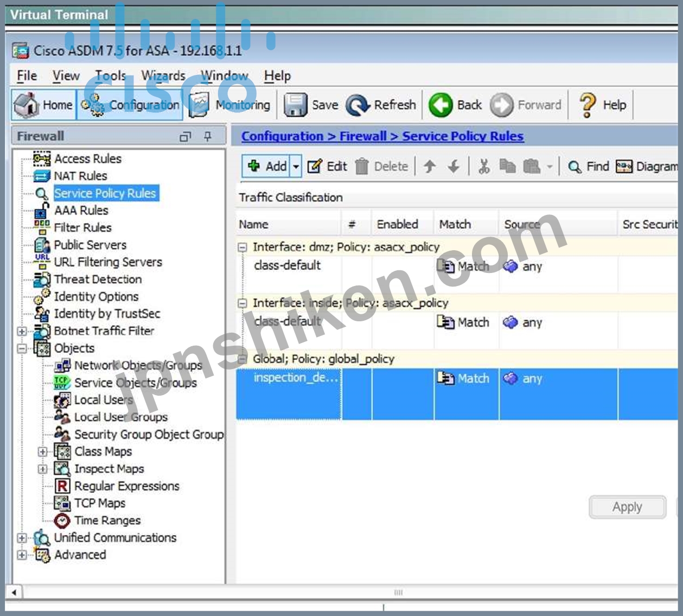
Task: Open the Configuration view
Action: (x=130, y=105)
